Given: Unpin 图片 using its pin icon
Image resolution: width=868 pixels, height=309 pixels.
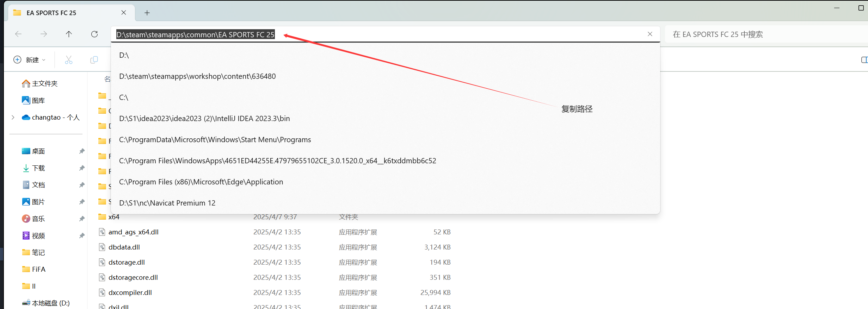Looking at the screenshot, I should [82, 202].
